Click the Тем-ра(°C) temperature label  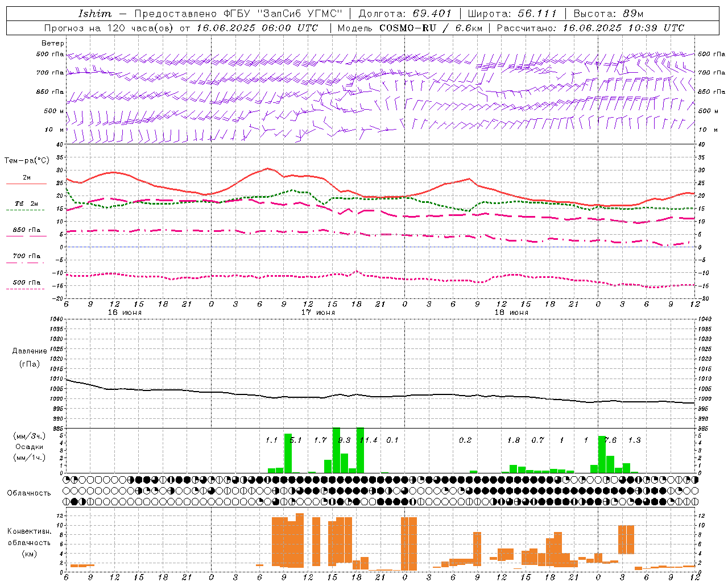click(x=27, y=161)
